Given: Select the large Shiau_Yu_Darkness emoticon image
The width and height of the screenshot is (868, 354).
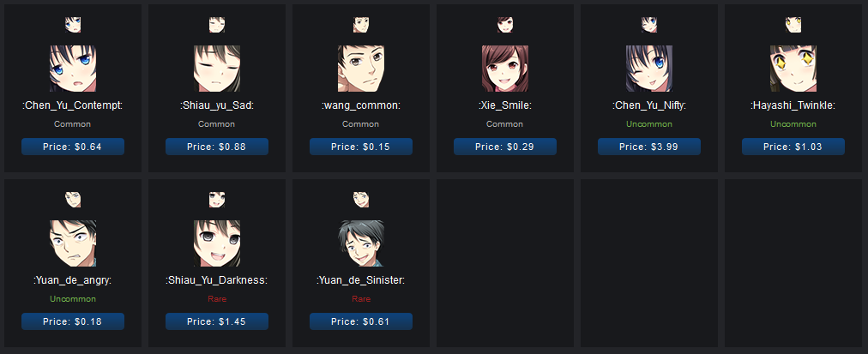Looking at the screenshot, I should [217, 243].
